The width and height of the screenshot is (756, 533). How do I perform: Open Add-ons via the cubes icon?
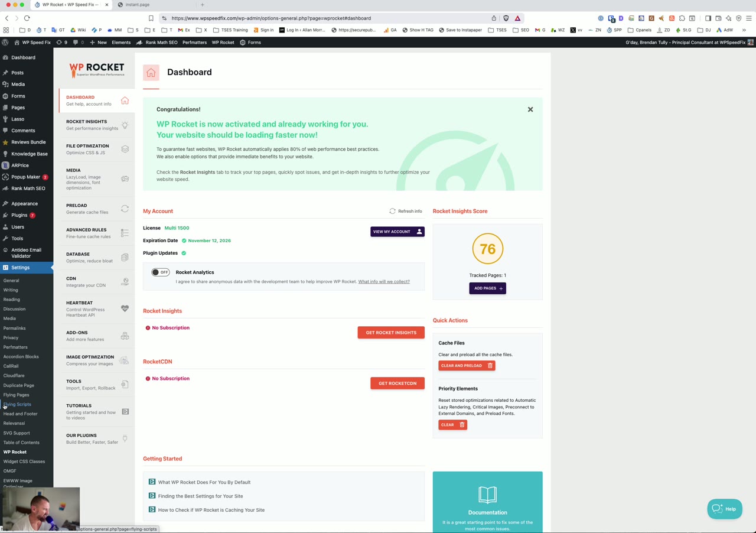click(x=125, y=336)
